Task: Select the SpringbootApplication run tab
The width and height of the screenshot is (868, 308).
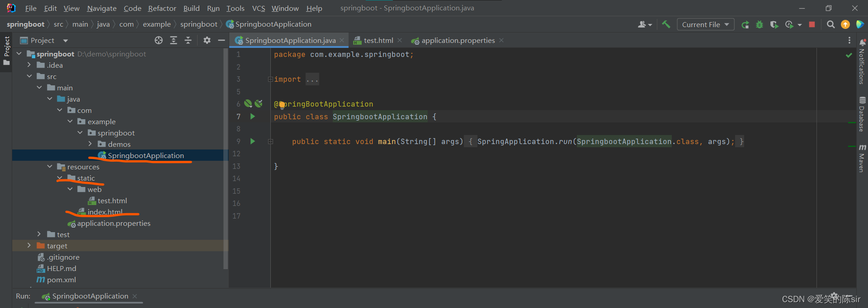Action: click(90, 296)
